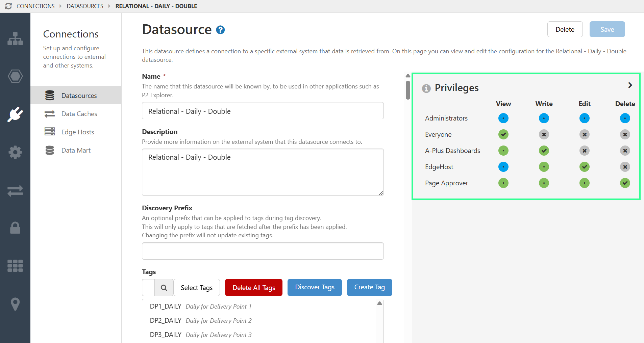Screen dimensions: 644x343
Task: Click the Discover Tags button
Action: [314, 287]
